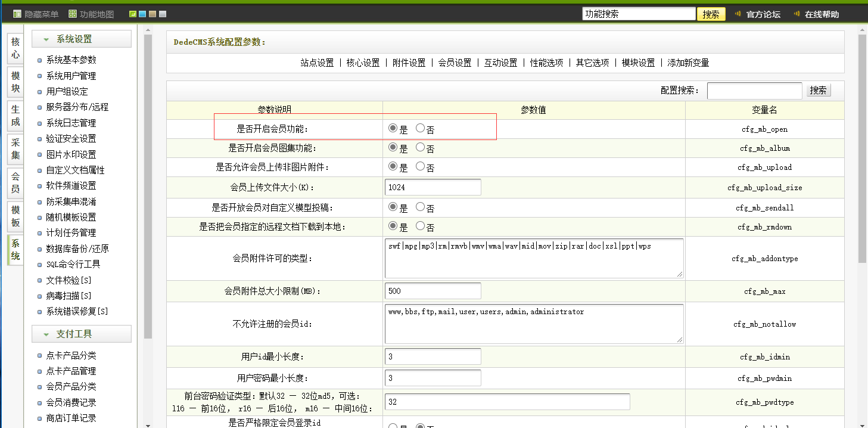Select 是 for 是否开启会员功能

[393, 128]
